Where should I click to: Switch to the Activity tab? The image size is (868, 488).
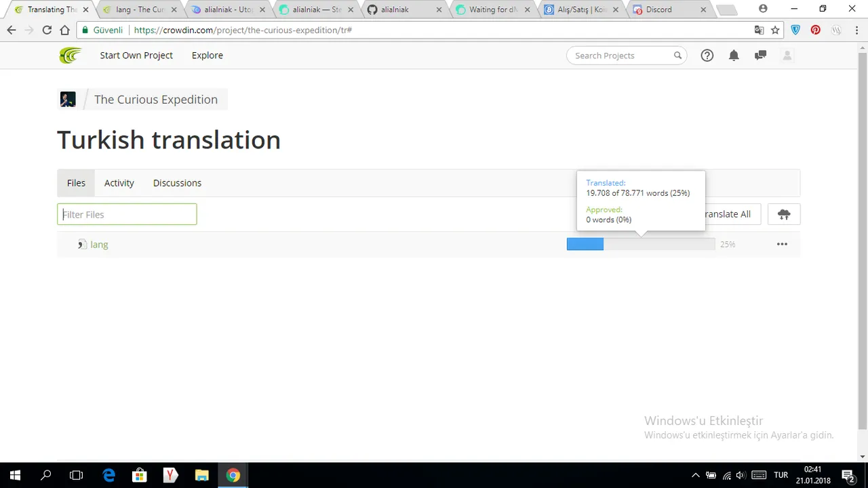pyautogui.click(x=119, y=183)
